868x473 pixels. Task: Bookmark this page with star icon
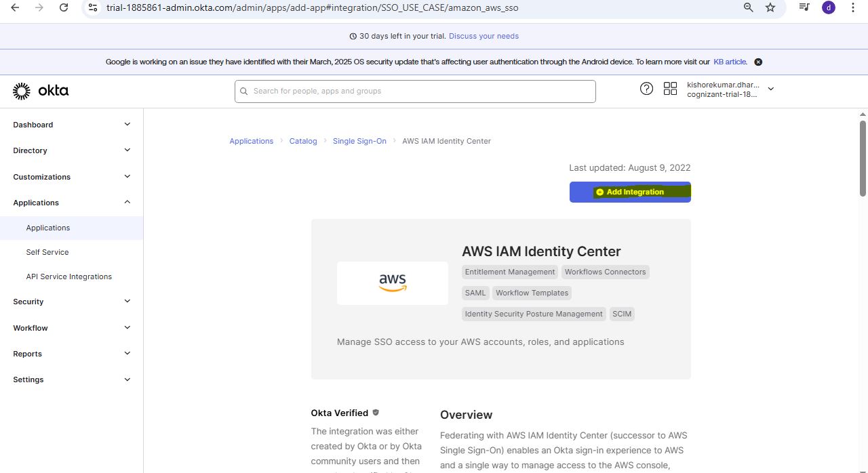[770, 7]
